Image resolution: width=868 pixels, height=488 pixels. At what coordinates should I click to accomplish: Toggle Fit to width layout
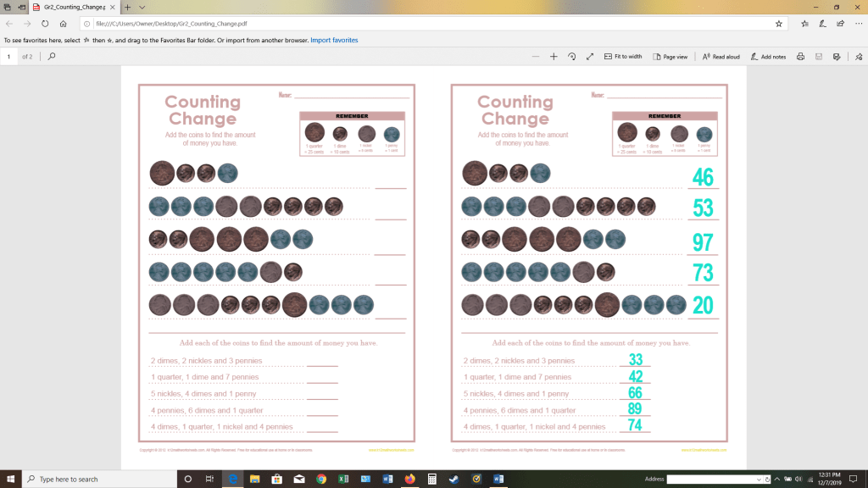[622, 57]
